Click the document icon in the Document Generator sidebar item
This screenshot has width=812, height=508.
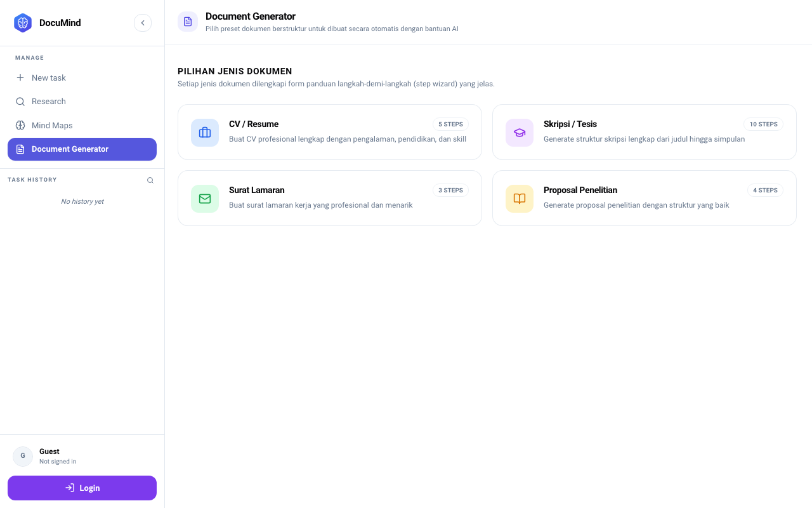tap(20, 149)
